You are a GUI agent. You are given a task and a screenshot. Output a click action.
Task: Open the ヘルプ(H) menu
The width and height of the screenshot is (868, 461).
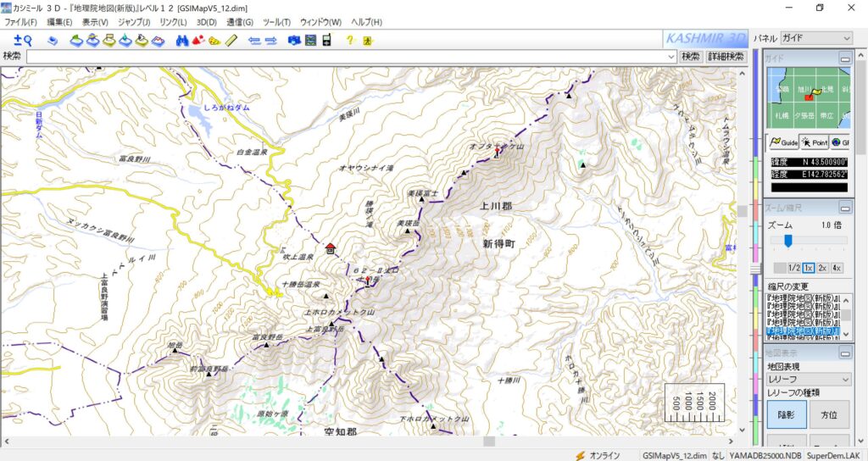[366, 22]
